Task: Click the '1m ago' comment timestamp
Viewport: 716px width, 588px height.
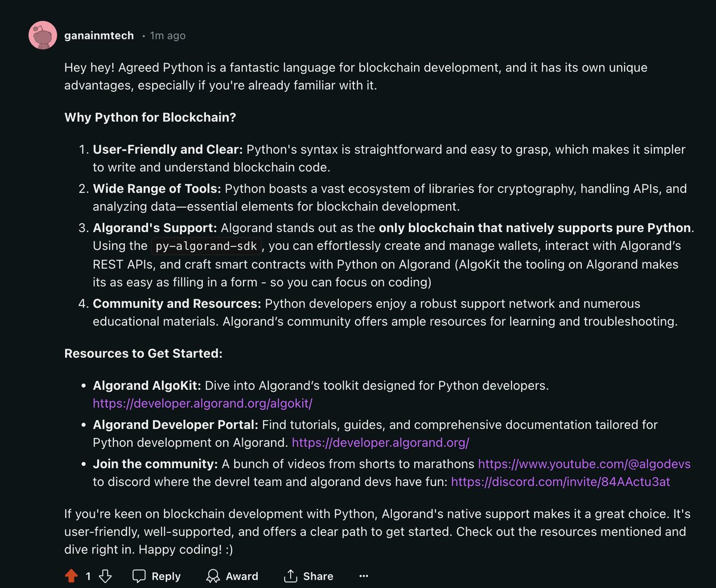Action: 168,36
